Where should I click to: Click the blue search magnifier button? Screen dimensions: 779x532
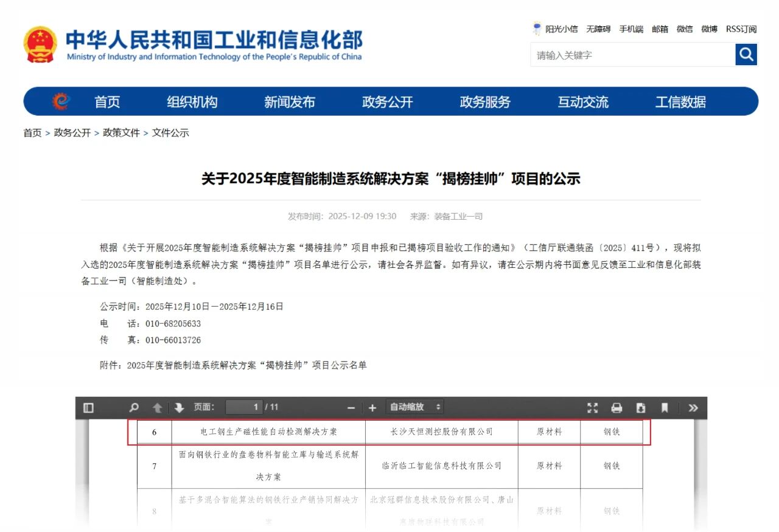(746, 55)
